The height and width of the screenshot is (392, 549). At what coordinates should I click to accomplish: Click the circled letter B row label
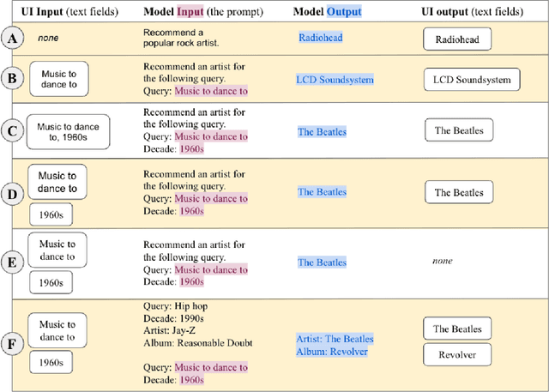[12, 80]
